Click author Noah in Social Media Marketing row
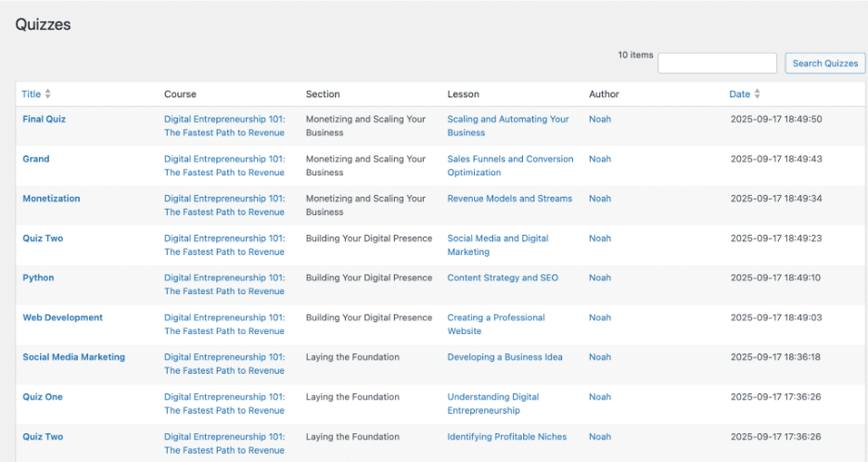868x462 pixels. 600,357
